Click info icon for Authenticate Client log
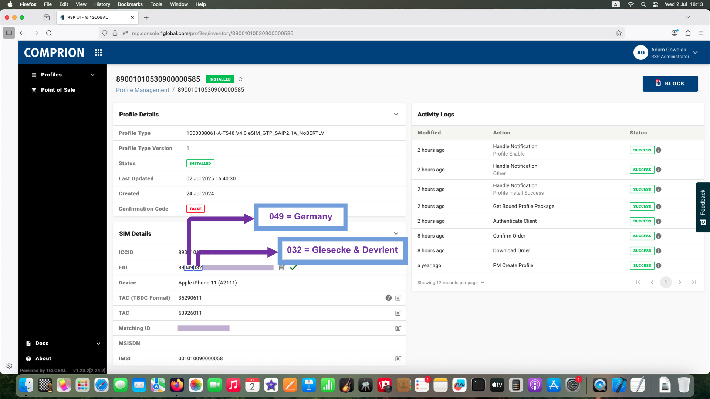This screenshot has width=710, height=399. pos(658,221)
